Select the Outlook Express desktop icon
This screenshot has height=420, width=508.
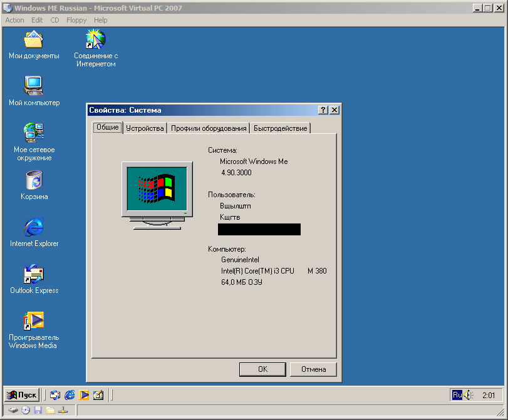coord(34,279)
